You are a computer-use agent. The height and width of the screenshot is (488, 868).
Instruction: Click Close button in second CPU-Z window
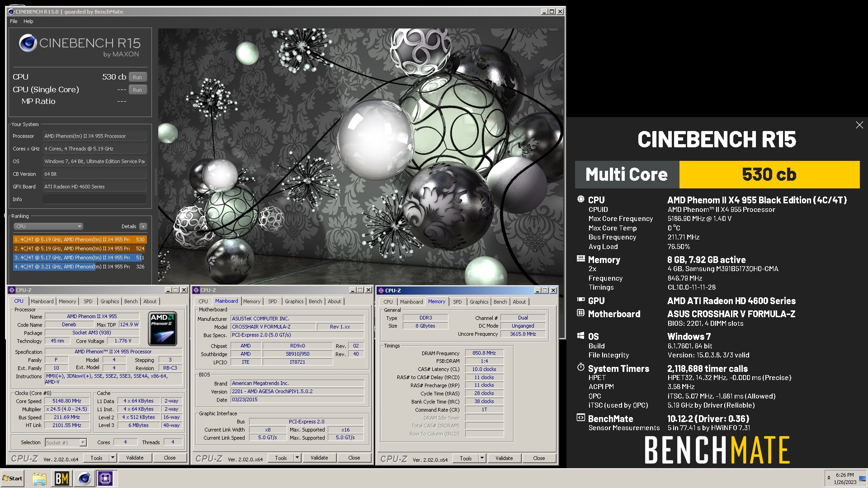coord(354,458)
